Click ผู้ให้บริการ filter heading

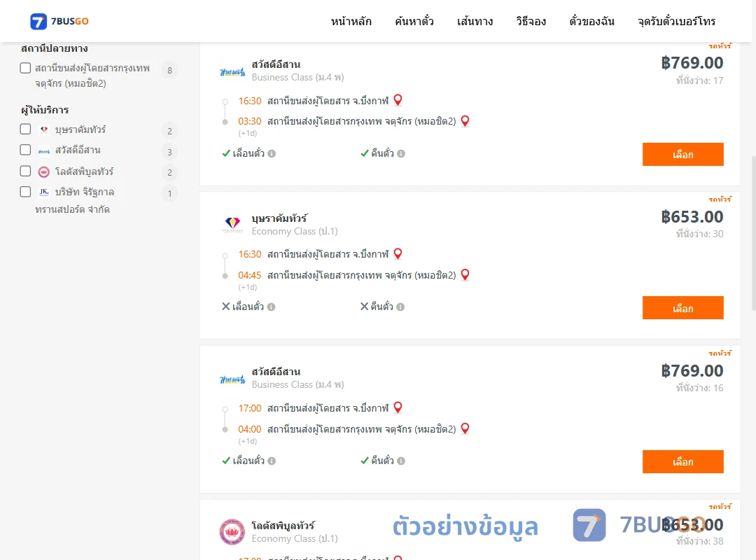point(45,110)
